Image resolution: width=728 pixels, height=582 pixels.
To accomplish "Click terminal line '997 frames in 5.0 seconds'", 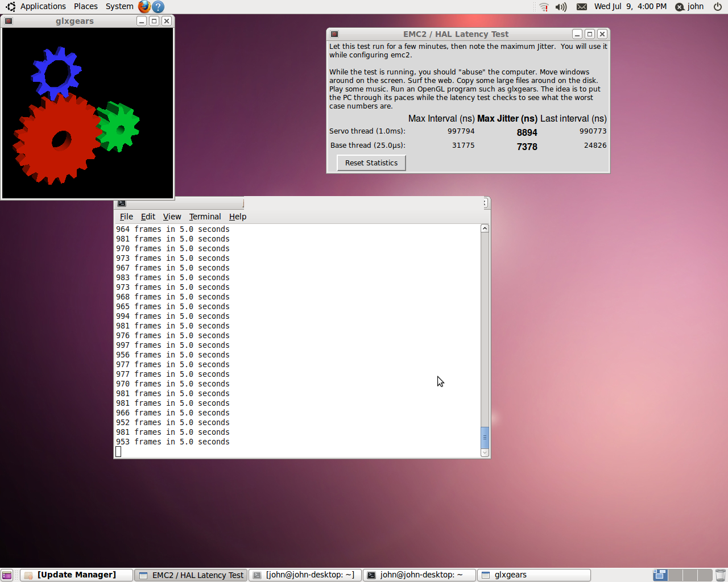I will 173,346.
